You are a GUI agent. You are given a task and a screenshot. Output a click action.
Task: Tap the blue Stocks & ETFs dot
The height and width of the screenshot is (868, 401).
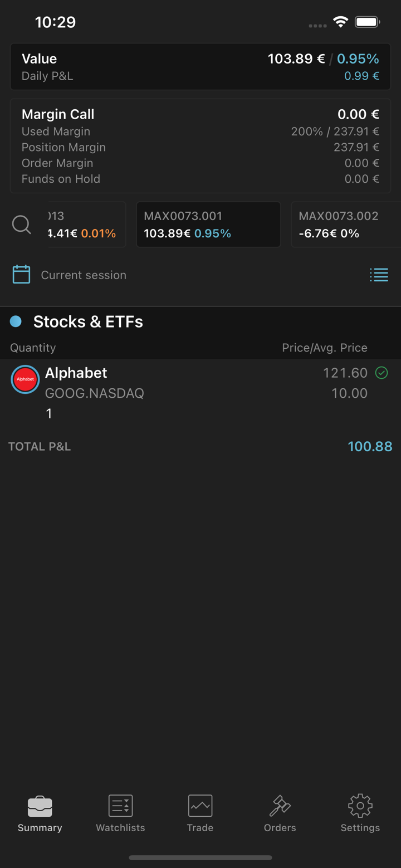[16, 321]
